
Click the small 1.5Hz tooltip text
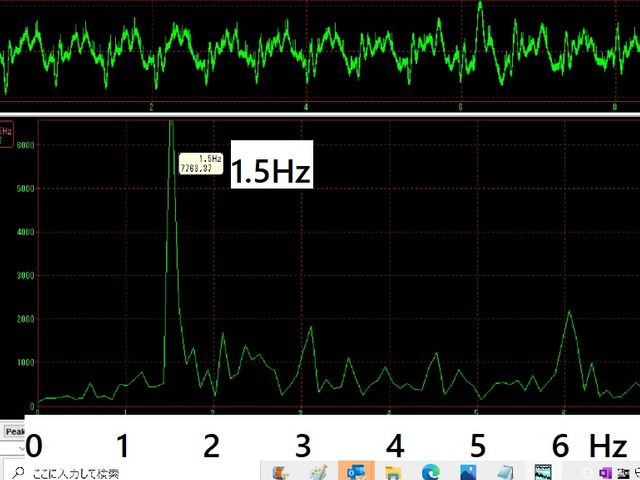pyautogui.click(x=210, y=158)
